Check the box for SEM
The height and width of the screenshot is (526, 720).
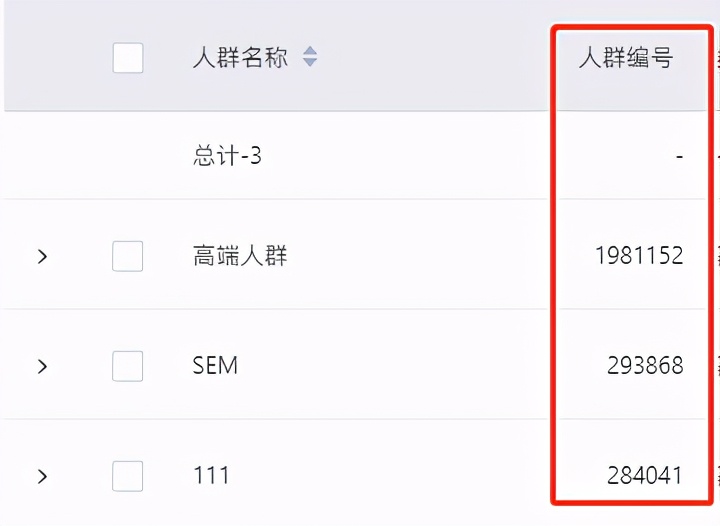128,366
